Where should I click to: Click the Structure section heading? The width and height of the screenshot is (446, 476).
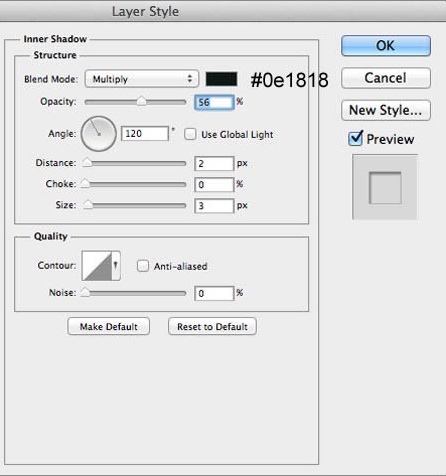(55, 55)
